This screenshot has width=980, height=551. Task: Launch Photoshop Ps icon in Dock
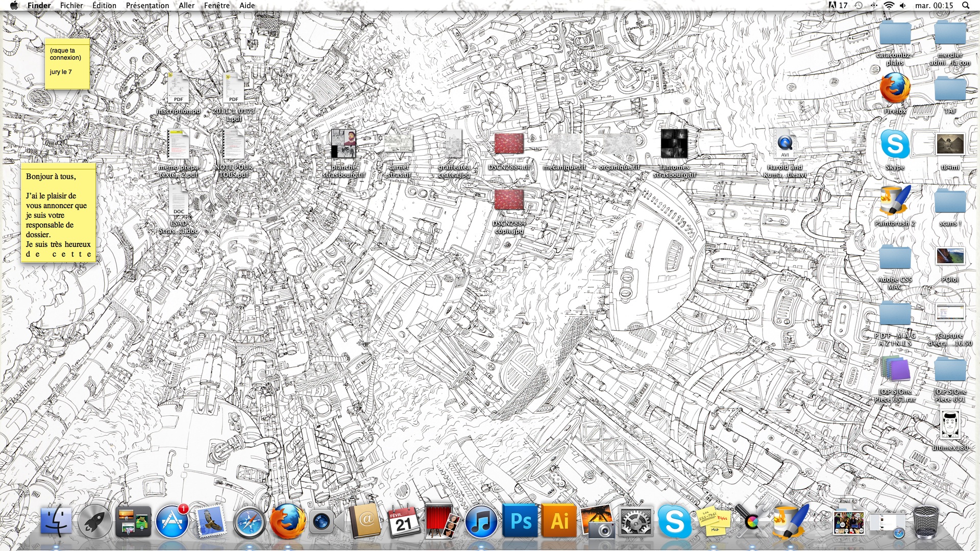(x=520, y=521)
